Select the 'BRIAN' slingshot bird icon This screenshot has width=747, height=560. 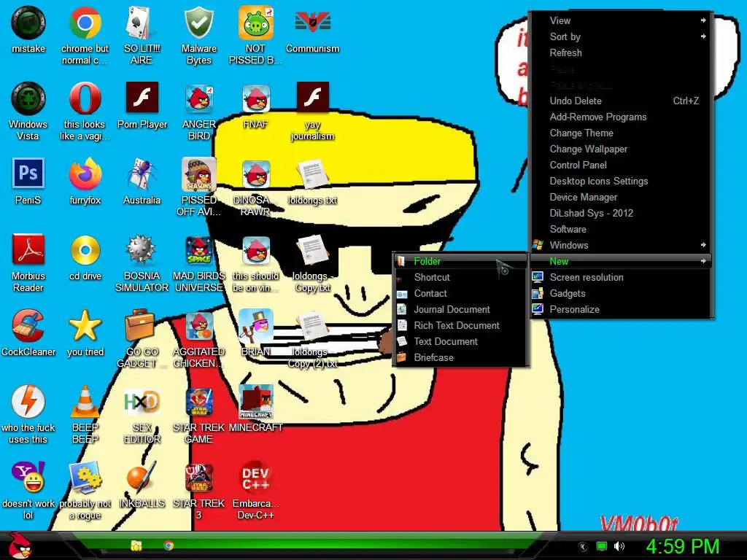256,326
